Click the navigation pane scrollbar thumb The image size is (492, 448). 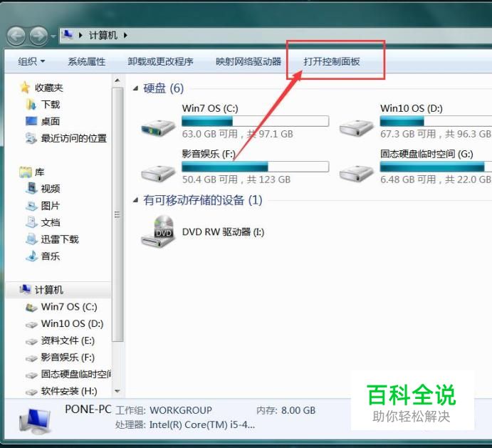click(x=117, y=214)
